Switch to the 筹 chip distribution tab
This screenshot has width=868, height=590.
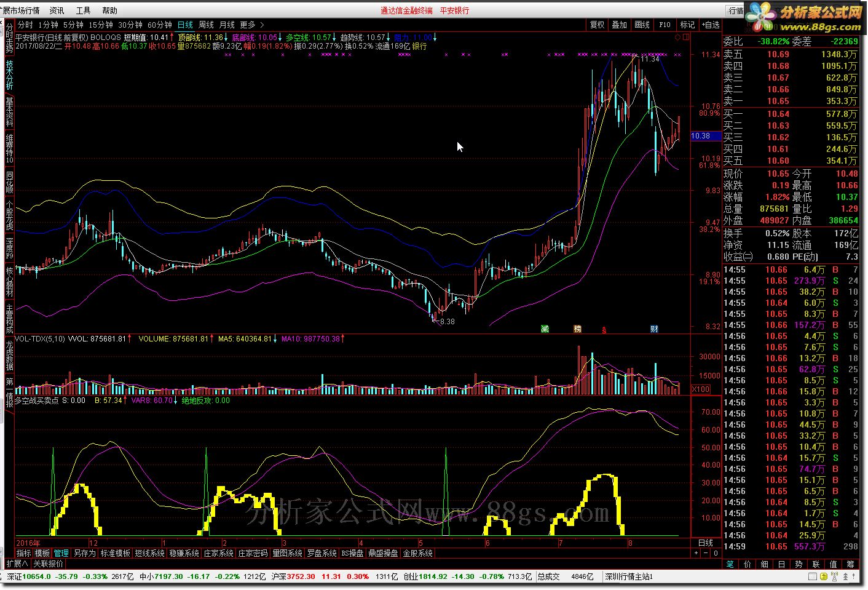850,564
